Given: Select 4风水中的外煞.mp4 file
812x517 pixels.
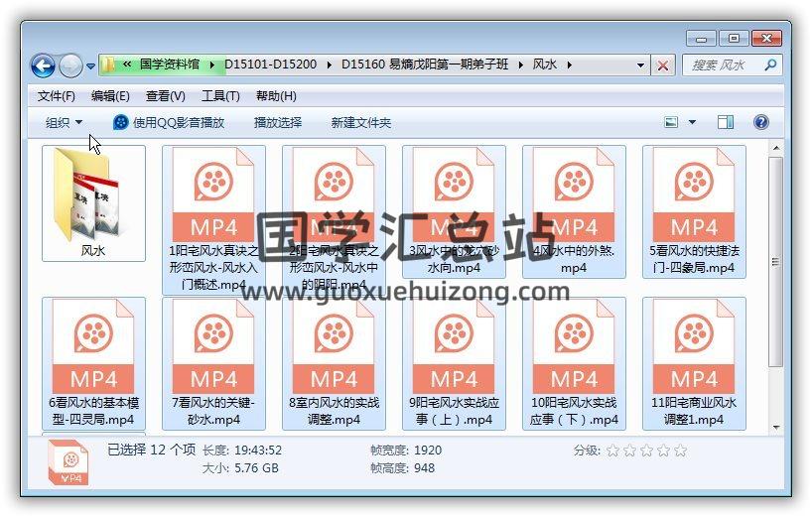Looking at the screenshot, I should [575, 211].
